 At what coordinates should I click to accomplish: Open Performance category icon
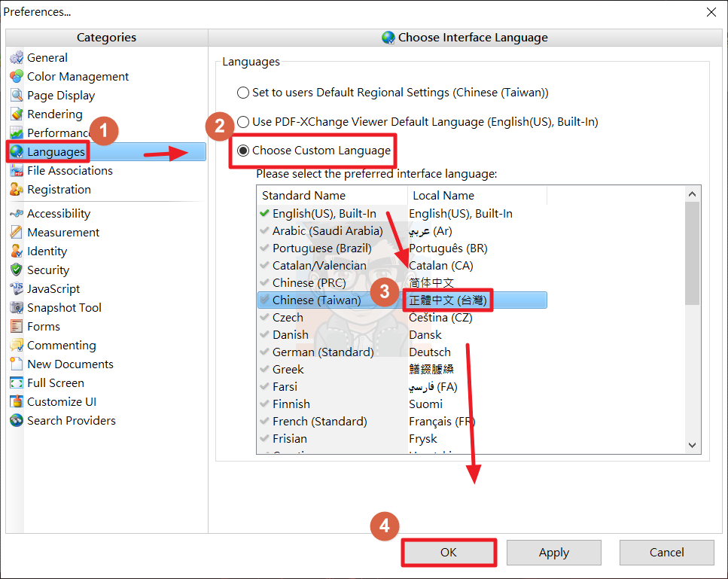pos(17,133)
